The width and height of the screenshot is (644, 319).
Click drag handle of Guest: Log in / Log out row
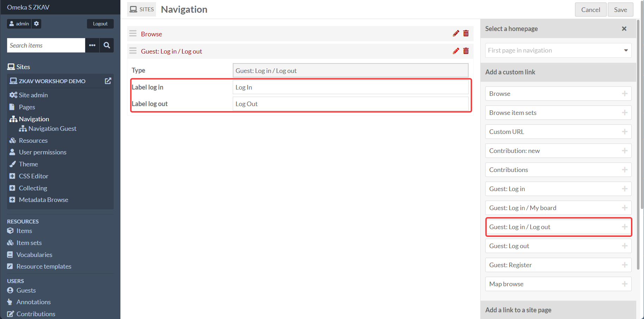tap(133, 51)
